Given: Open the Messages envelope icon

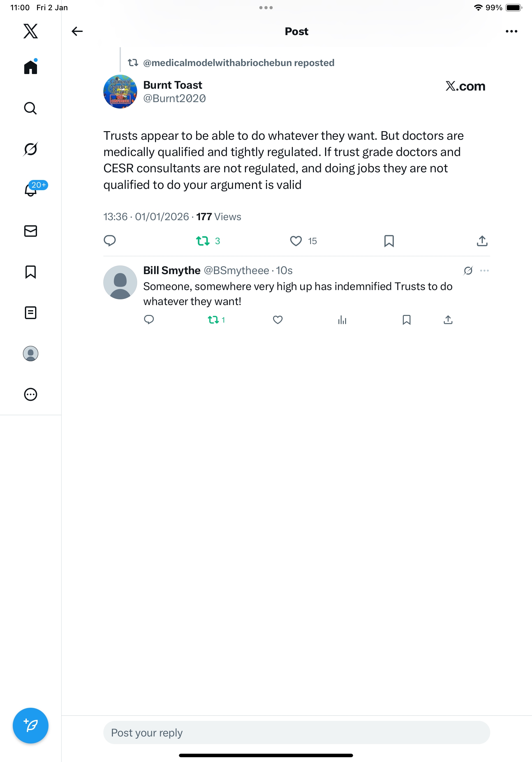Looking at the screenshot, I should (31, 231).
